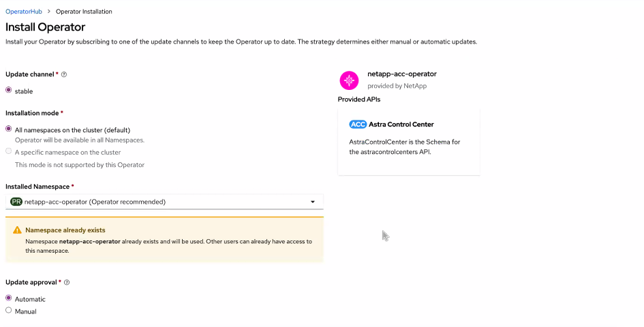
Task: Click the Namespace already exists alert heading
Action: 65,230
